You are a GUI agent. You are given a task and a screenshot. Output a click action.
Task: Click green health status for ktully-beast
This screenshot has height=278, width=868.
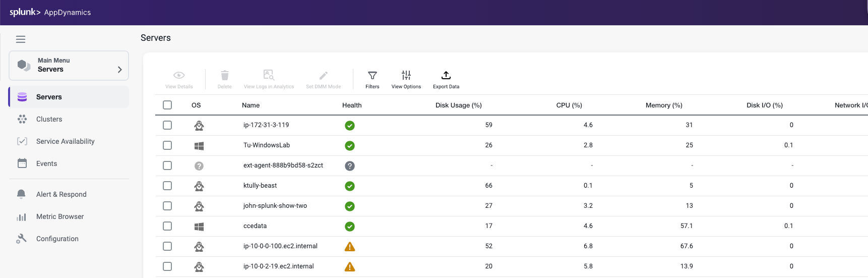click(x=349, y=186)
